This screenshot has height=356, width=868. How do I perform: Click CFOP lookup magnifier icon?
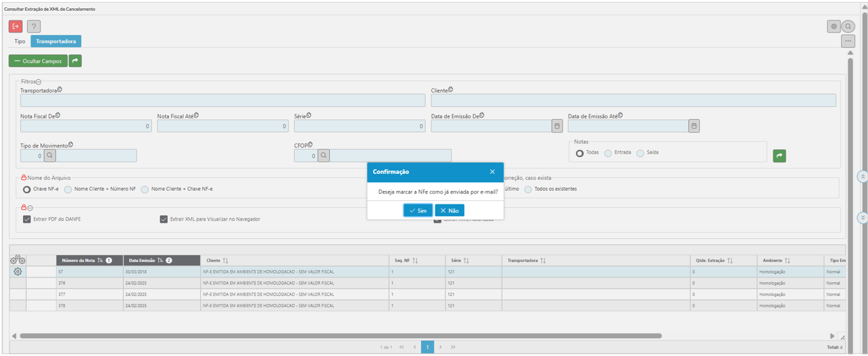[x=323, y=156]
